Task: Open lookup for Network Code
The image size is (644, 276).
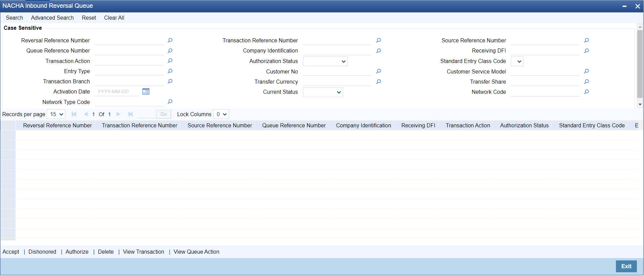Action: click(x=586, y=92)
